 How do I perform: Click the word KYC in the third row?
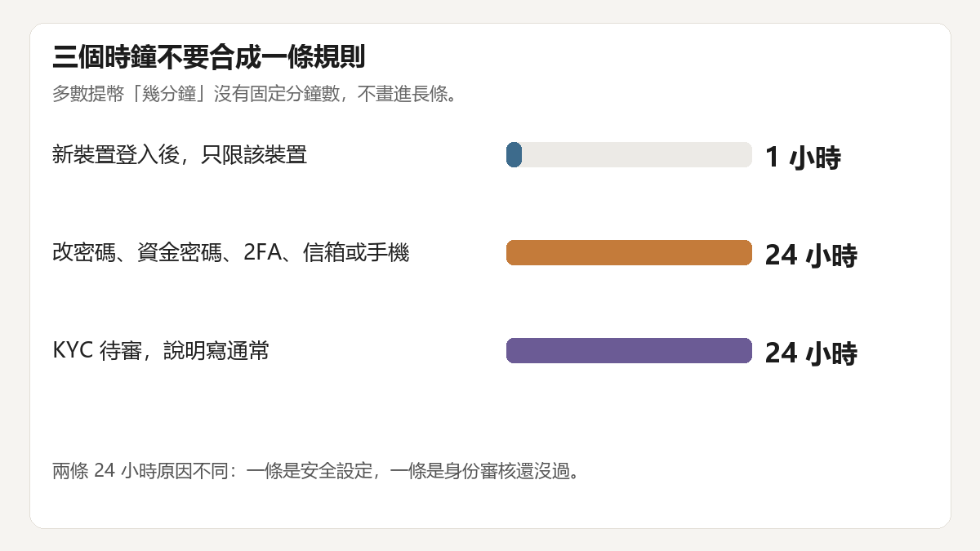click(x=73, y=351)
